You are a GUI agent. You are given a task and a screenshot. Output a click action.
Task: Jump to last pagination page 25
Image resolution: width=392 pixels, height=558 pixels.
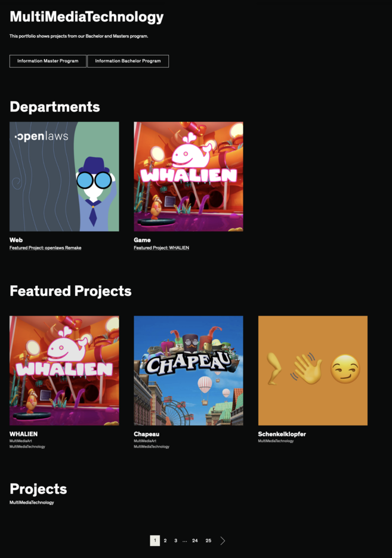(x=208, y=541)
